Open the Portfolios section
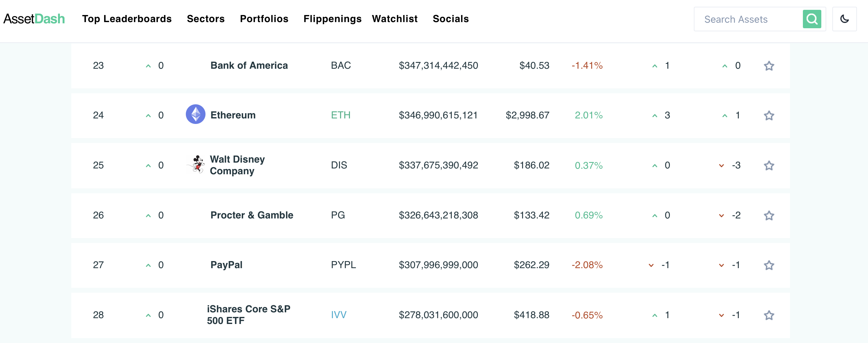The image size is (868, 343). click(x=264, y=19)
